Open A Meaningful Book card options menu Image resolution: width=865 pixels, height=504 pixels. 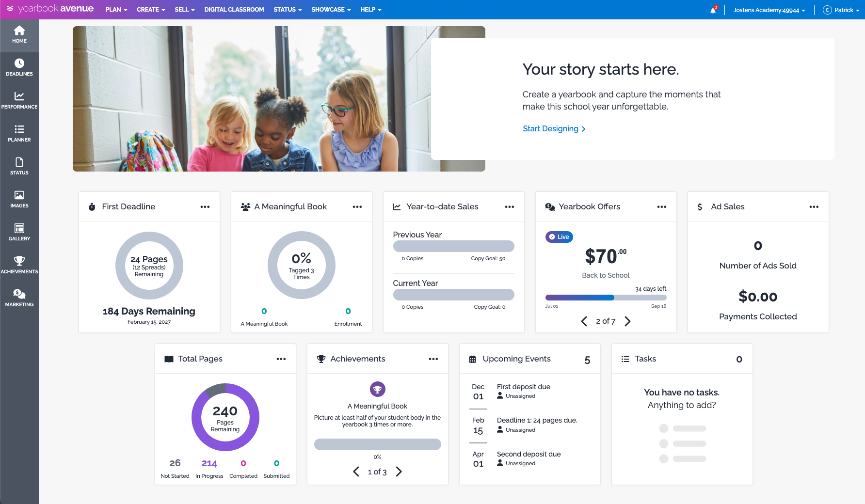tap(357, 207)
